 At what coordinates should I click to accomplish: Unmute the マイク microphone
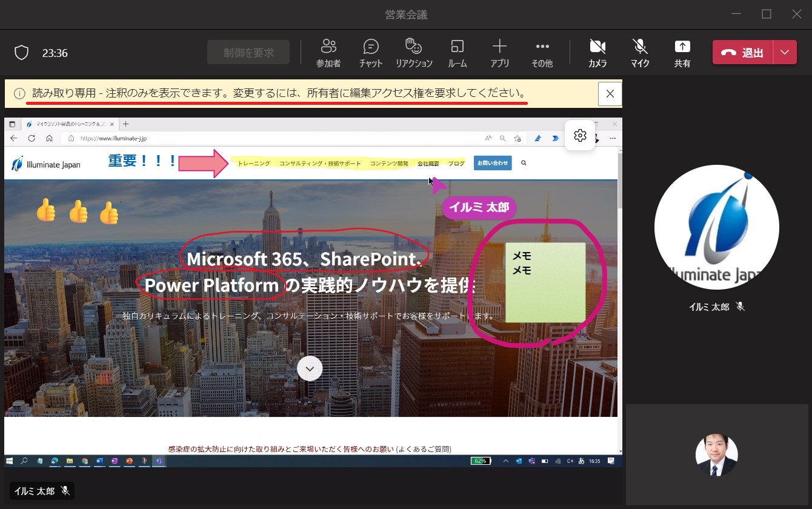pos(640,53)
